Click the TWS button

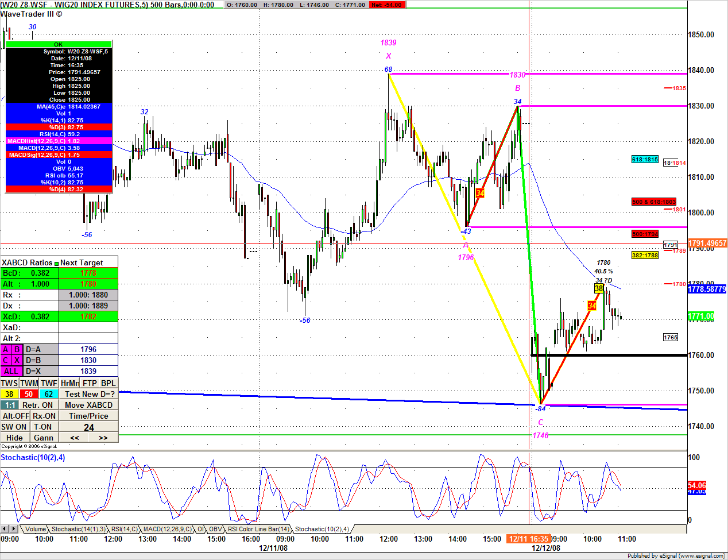click(10, 383)
